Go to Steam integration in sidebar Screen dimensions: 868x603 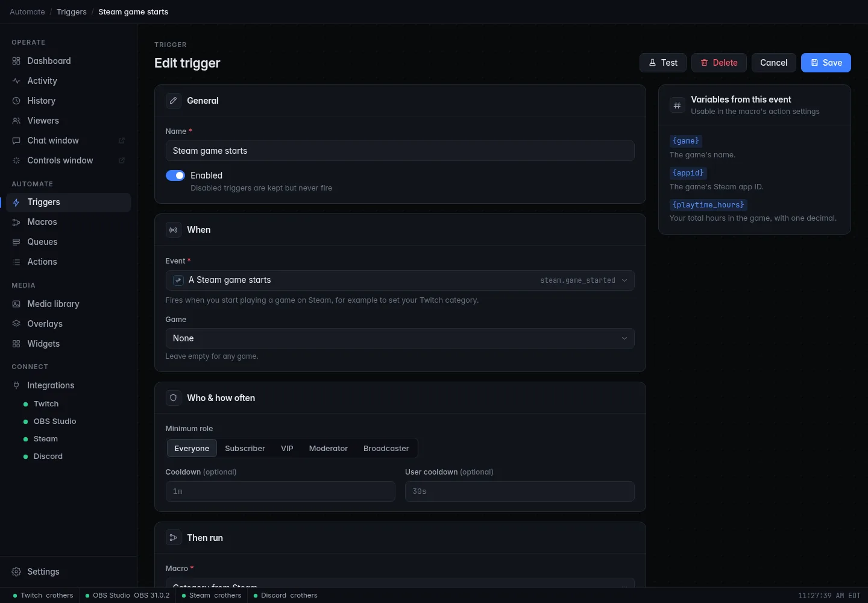(46, 439)
